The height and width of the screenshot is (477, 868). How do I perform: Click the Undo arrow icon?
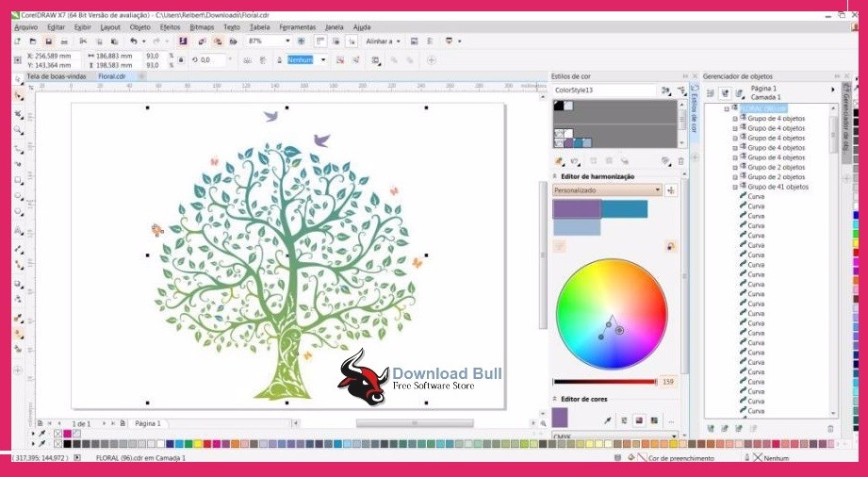pyautogui.click(x=134, y=41)
